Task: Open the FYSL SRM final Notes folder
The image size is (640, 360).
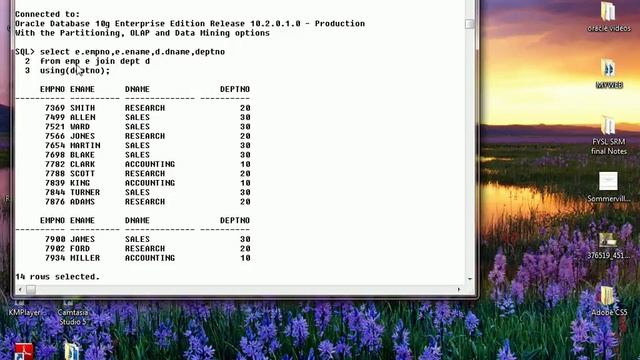Action: (609, 135)
